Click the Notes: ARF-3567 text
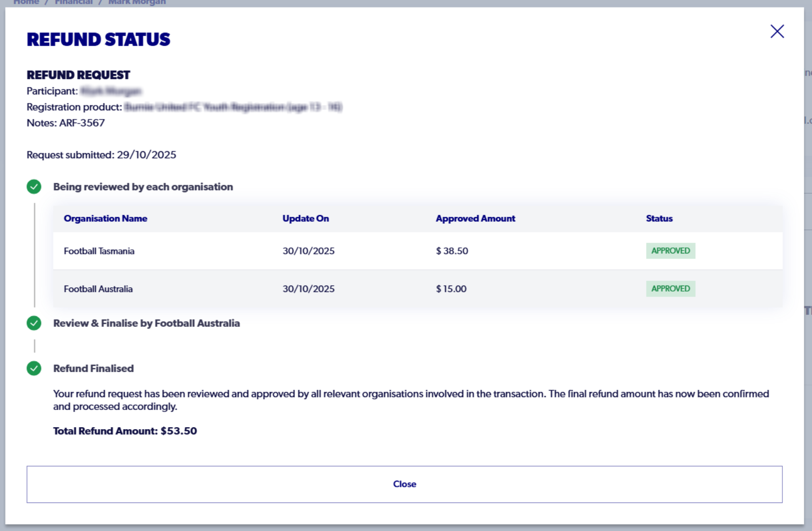The image size is (812, 531). 66,123
